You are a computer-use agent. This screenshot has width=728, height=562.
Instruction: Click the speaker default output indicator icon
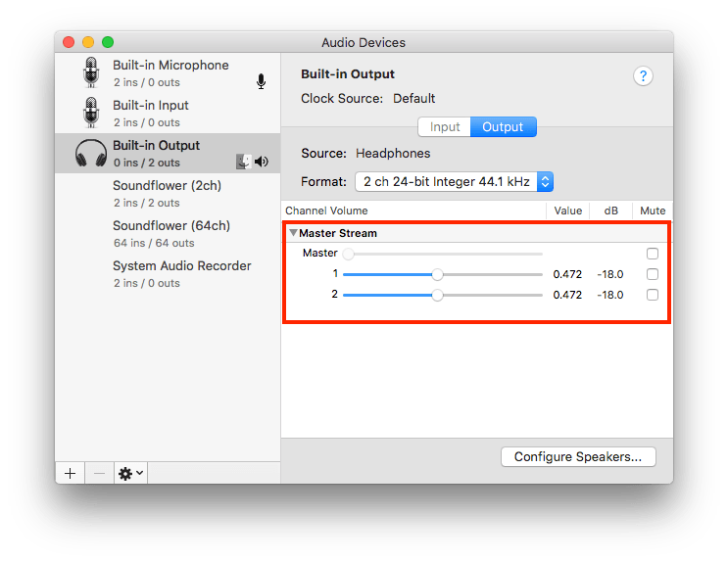(262, 162)
